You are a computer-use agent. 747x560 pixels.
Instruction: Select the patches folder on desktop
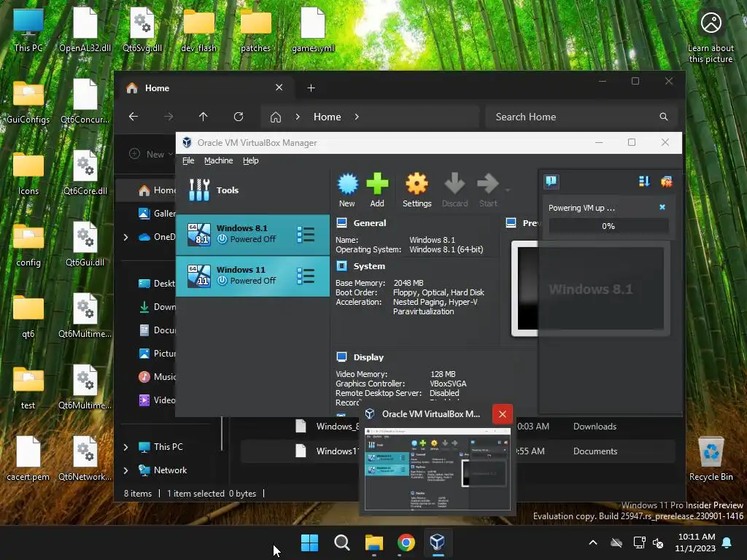(256, 30)
